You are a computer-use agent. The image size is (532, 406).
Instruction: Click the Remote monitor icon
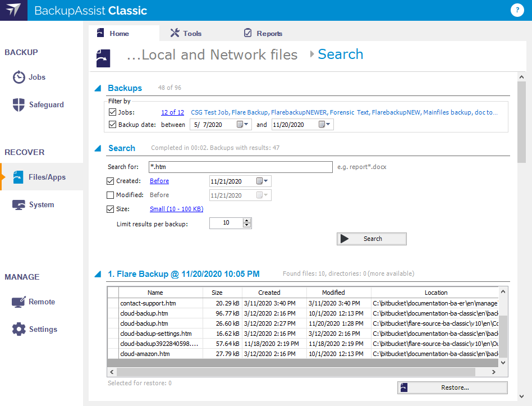tap(19, 302)
